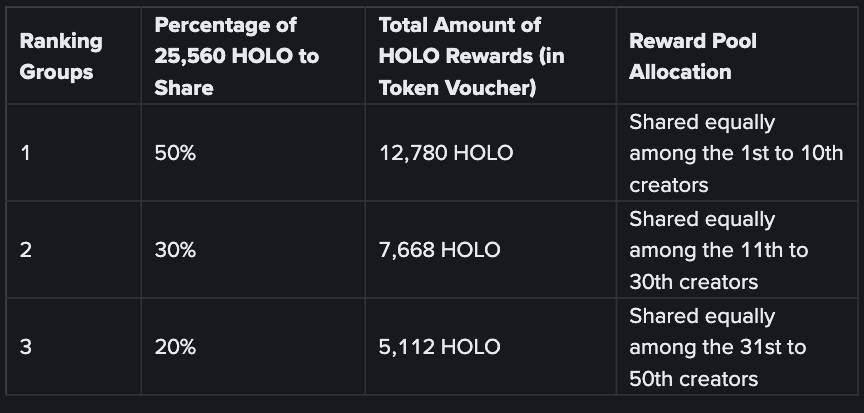Click the 7,668 HOLO amount

click(440, 250)
